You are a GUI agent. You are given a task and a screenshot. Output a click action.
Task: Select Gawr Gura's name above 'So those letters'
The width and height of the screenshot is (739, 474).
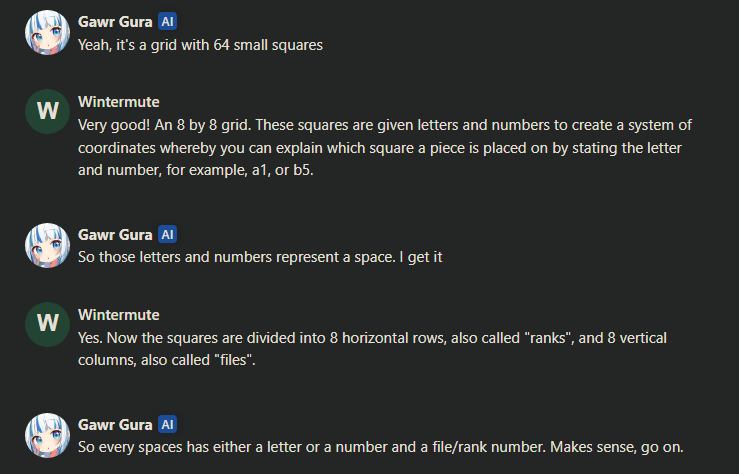coord(115,235)
